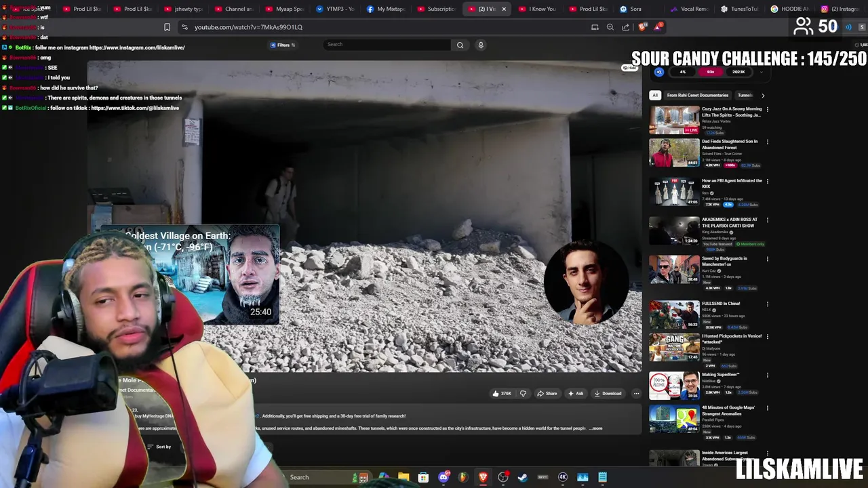Open options for Making SuperBeer video

tap(767, 375)
